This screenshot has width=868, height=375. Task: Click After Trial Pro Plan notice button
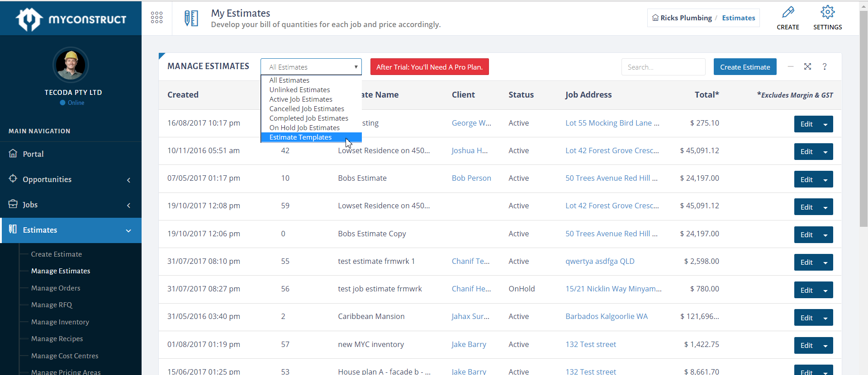[429, 67]
